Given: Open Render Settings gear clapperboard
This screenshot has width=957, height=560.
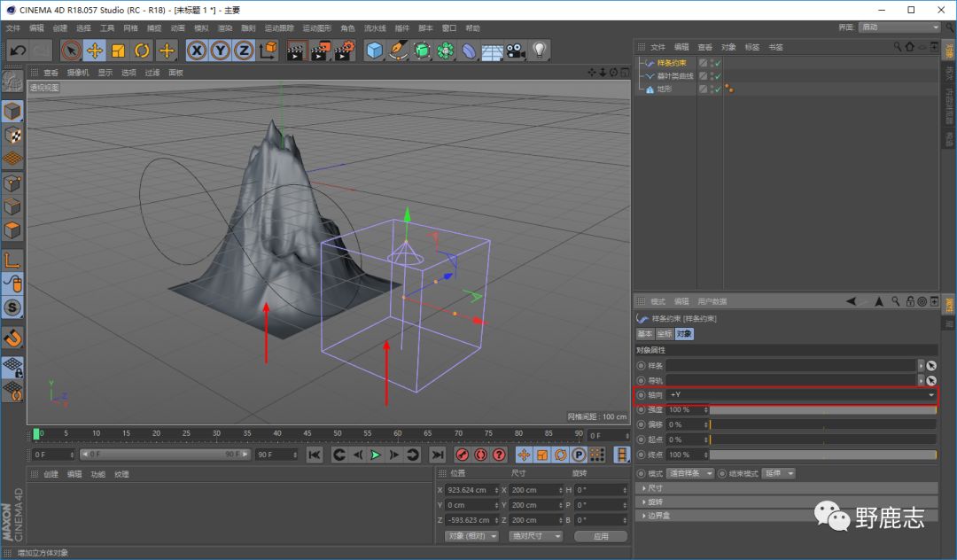Looking at the screenshot, I should [x=345, y=50].
